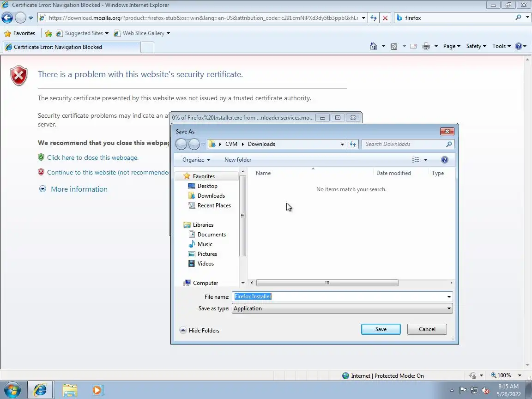Screen dimensions: 532x399
Task: Click 'Continue to this website' link
Action: tap(108, 172)
